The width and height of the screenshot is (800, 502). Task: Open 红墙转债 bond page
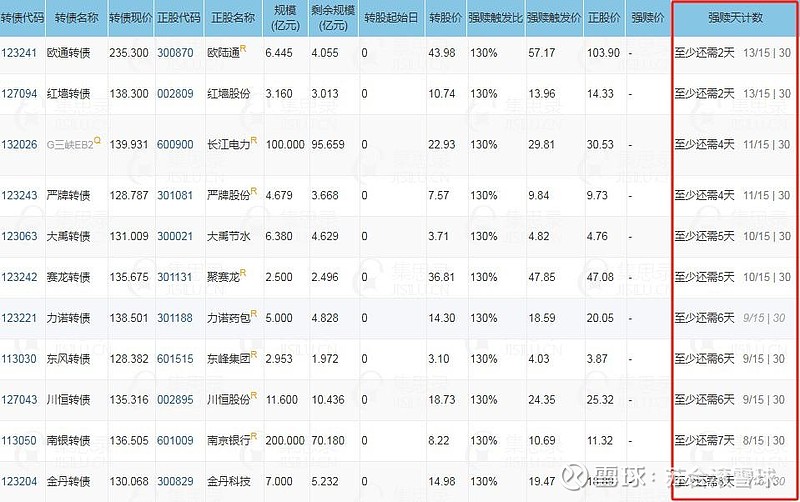tap(68, 94)
